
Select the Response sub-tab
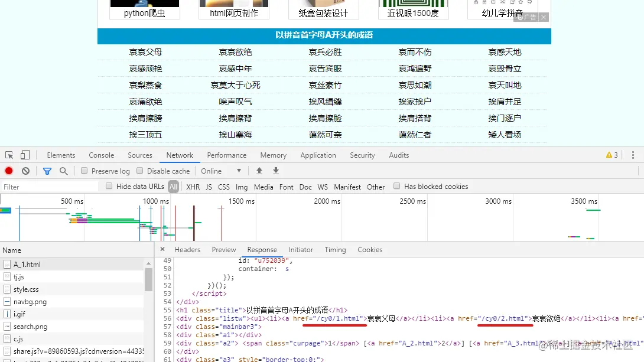click(262, 250)
